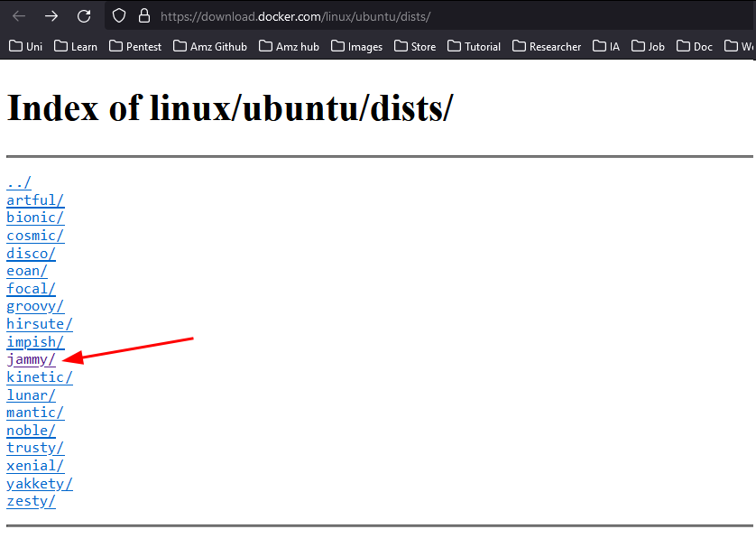Open the kinetic/ directory link
The height and width of the screenshot is (557, 756).
point(40,377)
